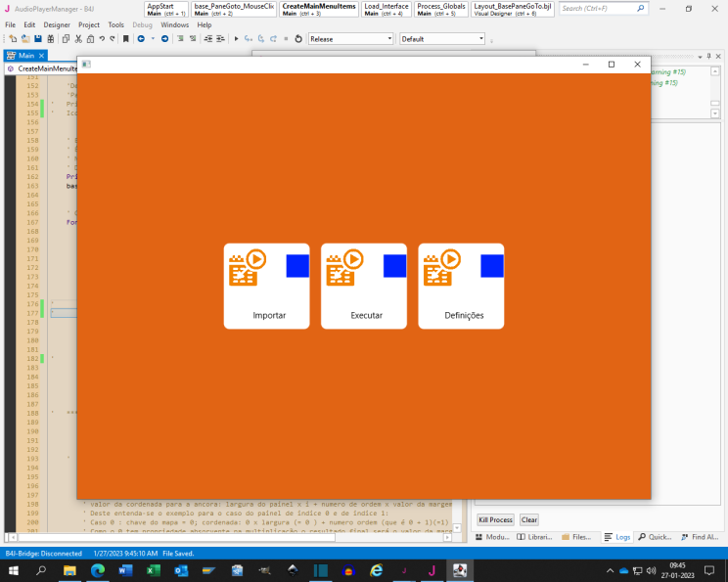
Task: Click the Paste icon in the toolbar
Action: [91, 39]
